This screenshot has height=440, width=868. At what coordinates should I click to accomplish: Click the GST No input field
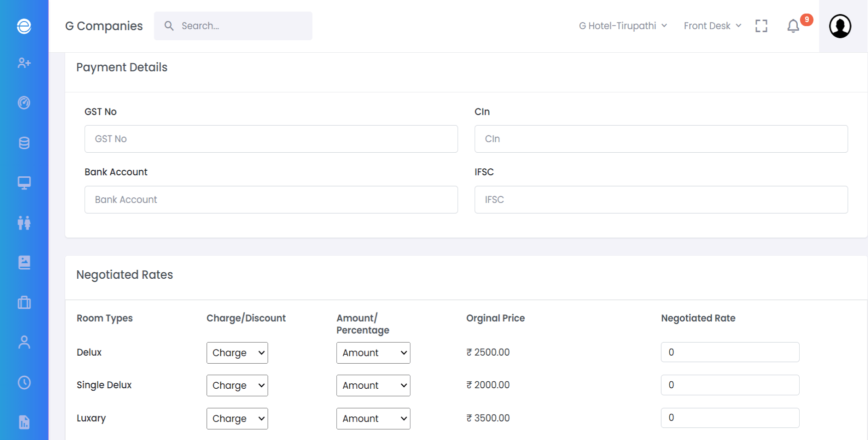click(271, 139)
